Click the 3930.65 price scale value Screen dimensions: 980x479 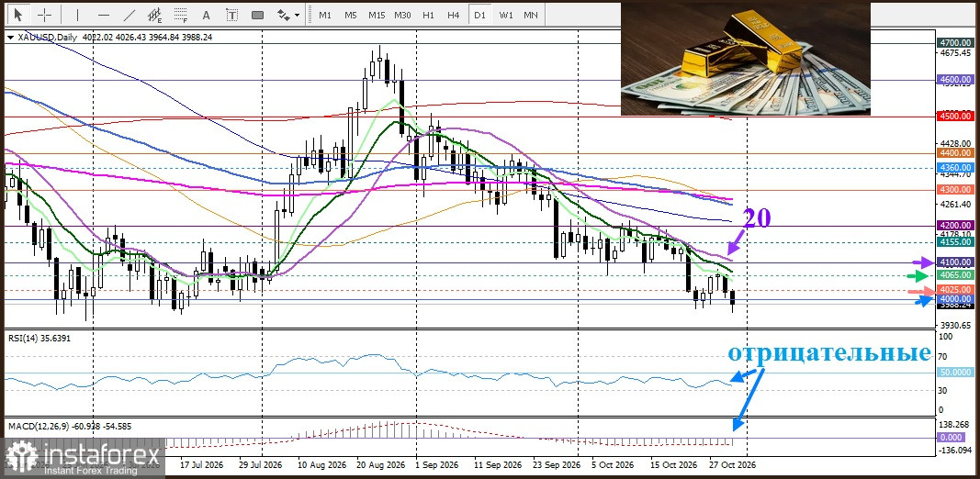tap(955, 326)
